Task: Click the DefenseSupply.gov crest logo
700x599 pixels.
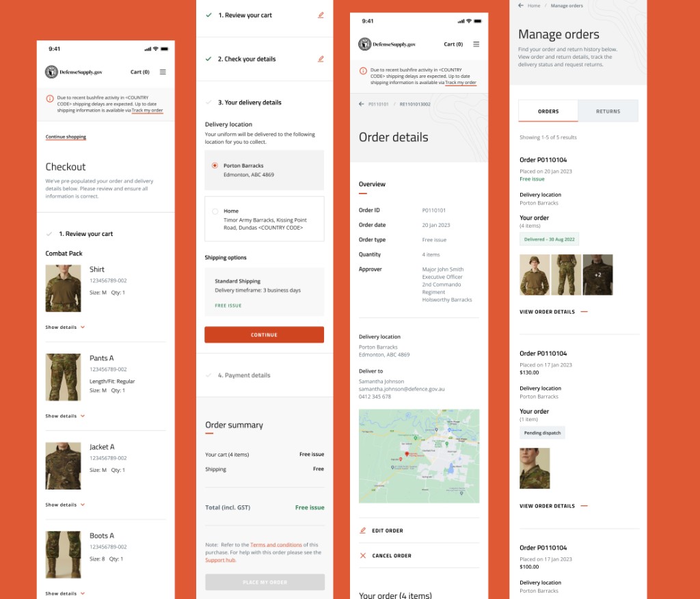Action: pos(52,72)
